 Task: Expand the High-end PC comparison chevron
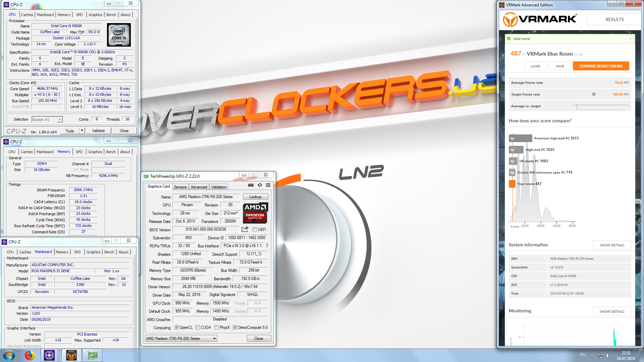tap(513, 149)
